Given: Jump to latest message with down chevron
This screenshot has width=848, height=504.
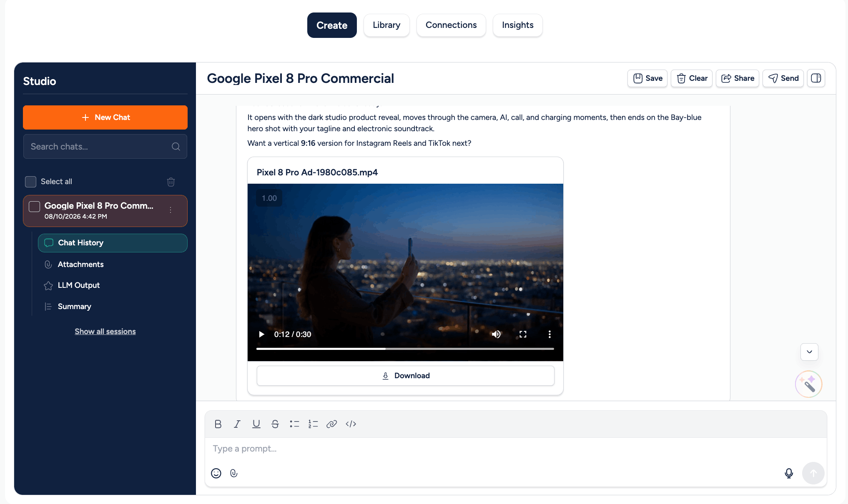Looking at the screenshot, I should click(809, 352).
